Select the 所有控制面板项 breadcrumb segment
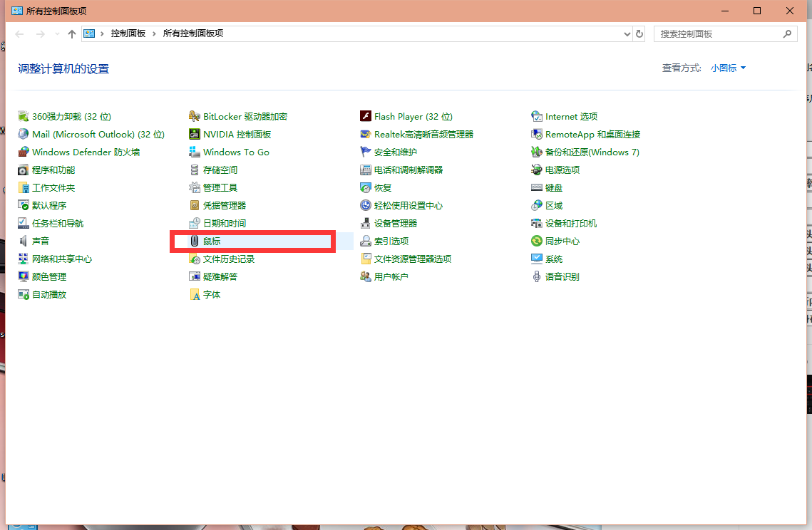Screen dimensions: 812x530 coord(193,34)
